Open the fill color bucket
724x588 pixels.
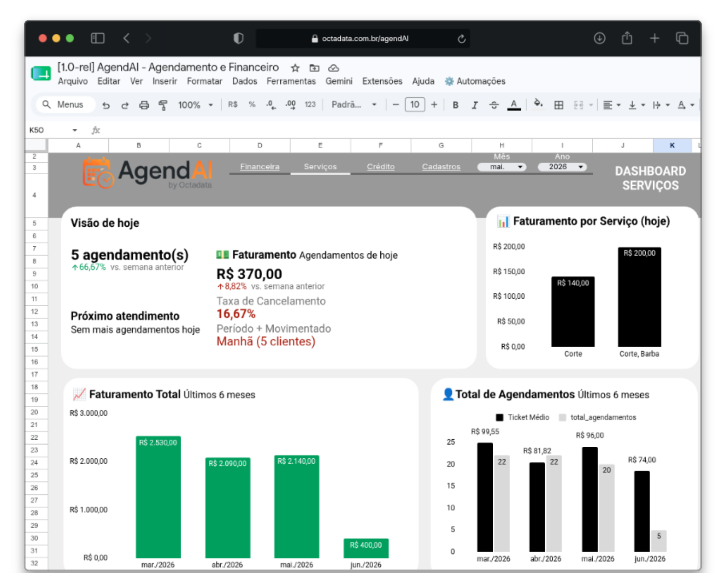pos(538,104)
